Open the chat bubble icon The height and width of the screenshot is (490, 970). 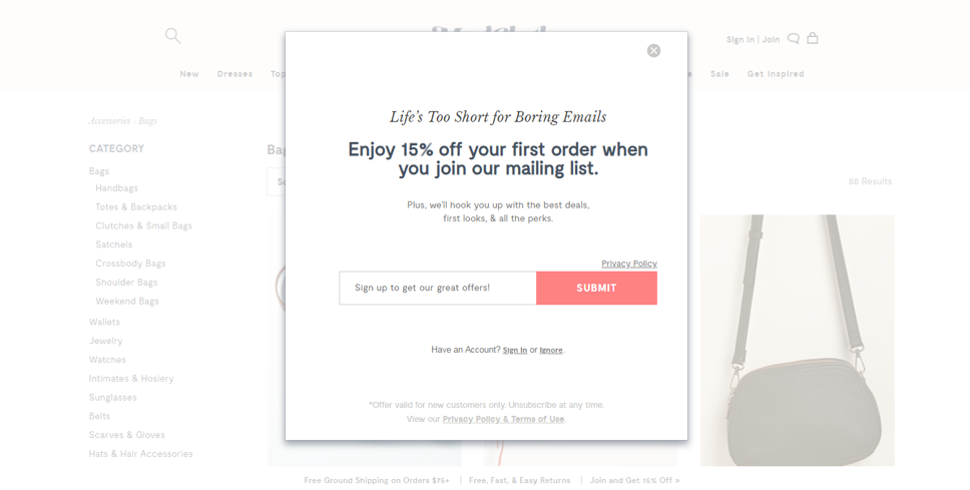pos(794,39)
